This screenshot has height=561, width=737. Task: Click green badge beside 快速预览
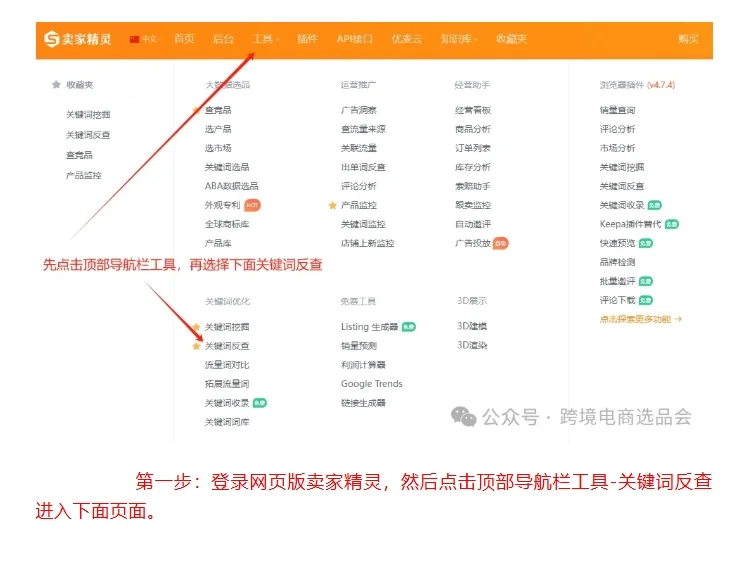pyautogui.click(x=646, y=243)
